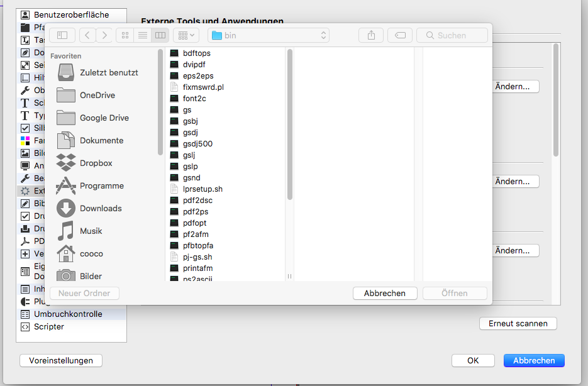This screenshot has height=386, width=588.
Task: Select the file 'lprsetup.sh'
Action: tap(202, 189)
